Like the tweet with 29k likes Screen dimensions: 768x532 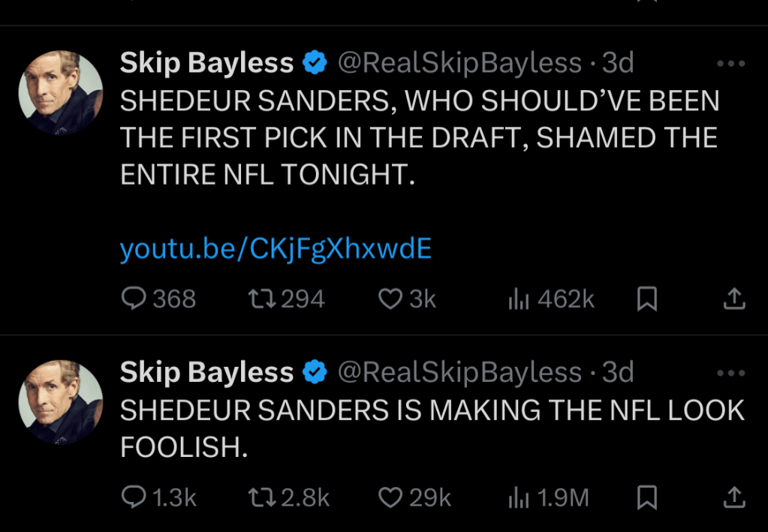coord(390,497)
